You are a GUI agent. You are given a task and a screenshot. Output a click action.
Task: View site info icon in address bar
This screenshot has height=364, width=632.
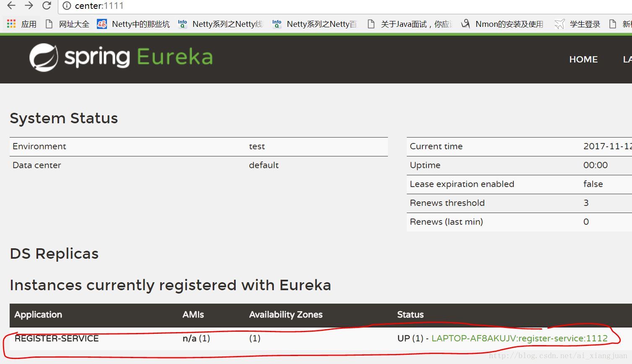pyautogui.click(x=67, y=6)
